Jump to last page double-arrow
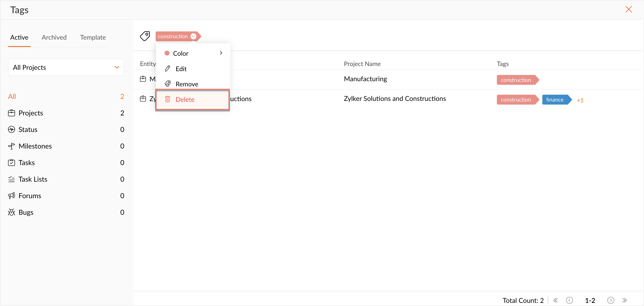 [x=625, y=300]
